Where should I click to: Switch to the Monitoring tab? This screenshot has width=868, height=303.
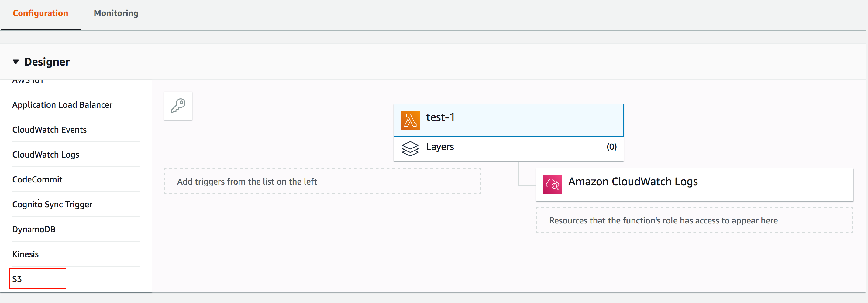tap(116, 13)
